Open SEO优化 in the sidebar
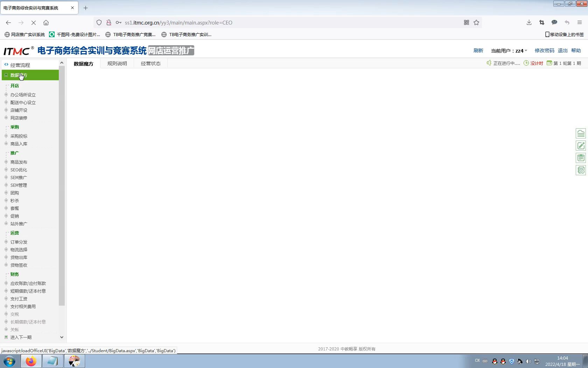 (x=19, y=170)
